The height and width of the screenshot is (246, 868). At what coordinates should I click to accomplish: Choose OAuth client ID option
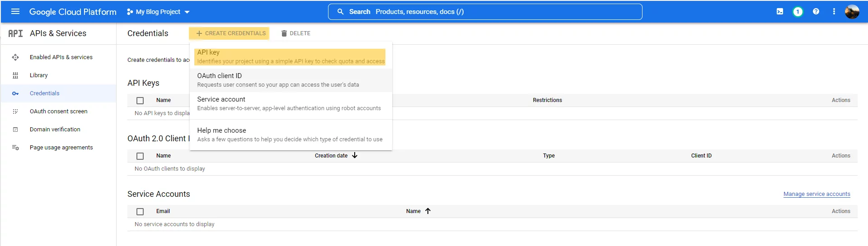(x=291, y=80)
